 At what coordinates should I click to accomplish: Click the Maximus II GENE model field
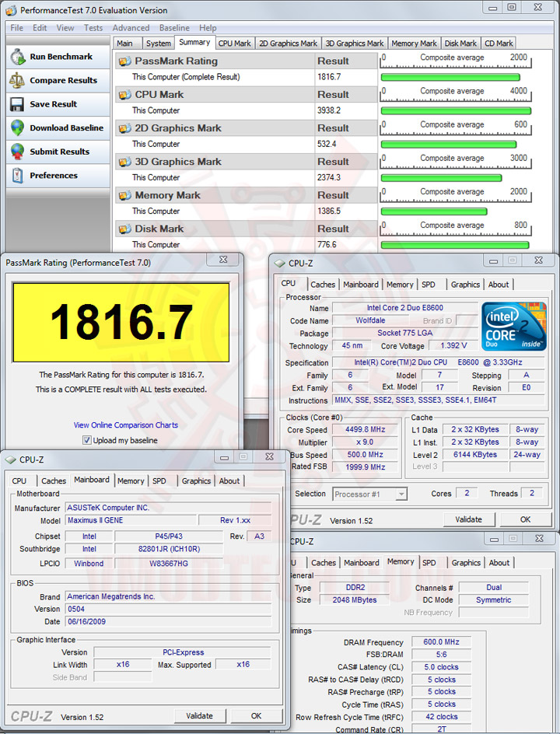pos(131,520)
